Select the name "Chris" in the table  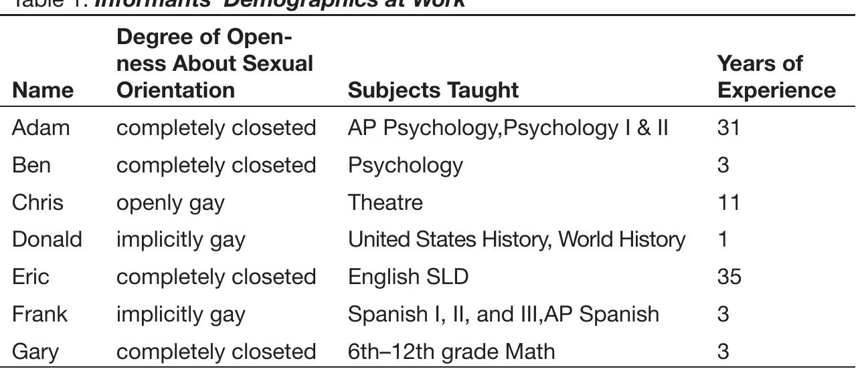click(37, 202)
